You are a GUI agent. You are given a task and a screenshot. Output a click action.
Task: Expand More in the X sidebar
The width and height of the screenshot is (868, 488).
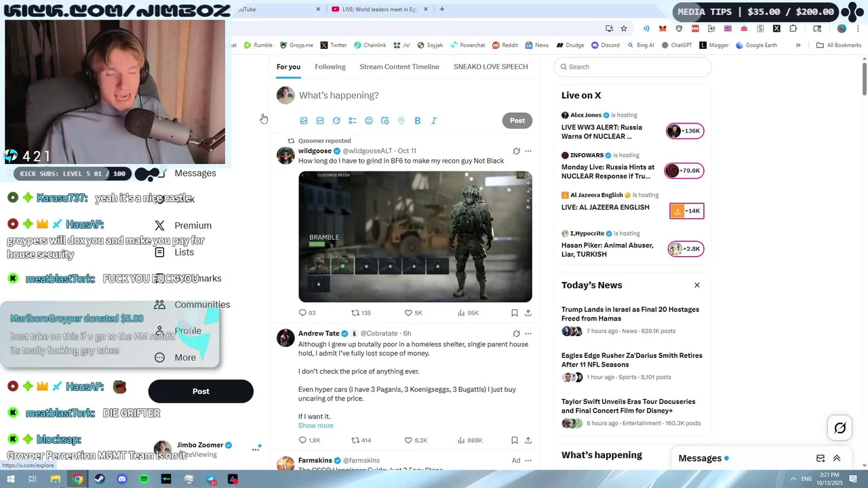(176, 357)
